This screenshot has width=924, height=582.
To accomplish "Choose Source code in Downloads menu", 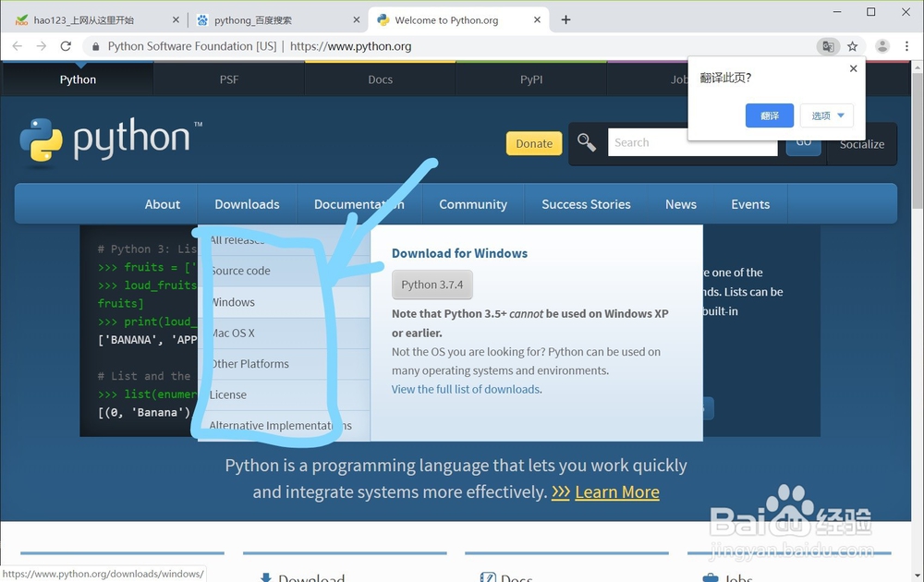I will [x=284, y=271].
